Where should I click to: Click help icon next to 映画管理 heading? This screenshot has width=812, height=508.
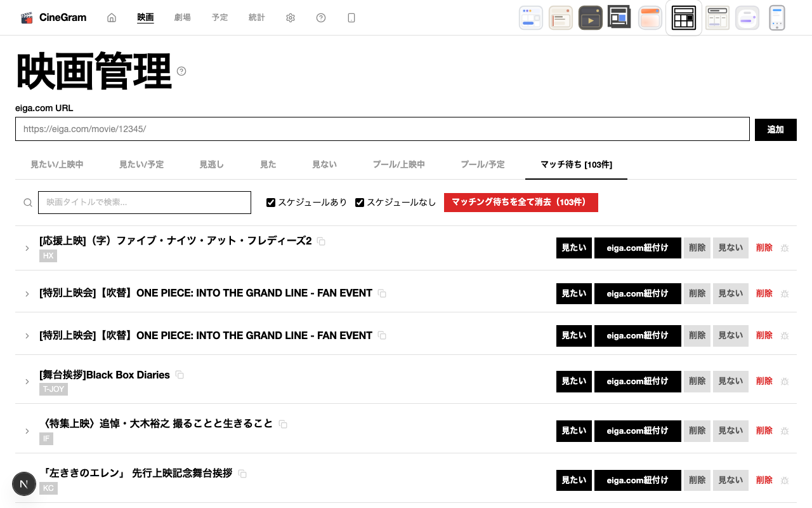181,71
